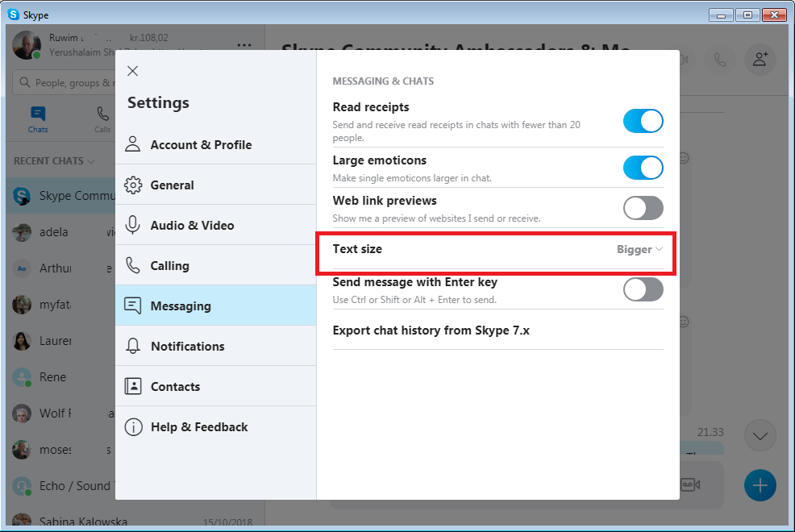Switch to the Calls tab
Viewport: 795px width, 532px height.
102,119
